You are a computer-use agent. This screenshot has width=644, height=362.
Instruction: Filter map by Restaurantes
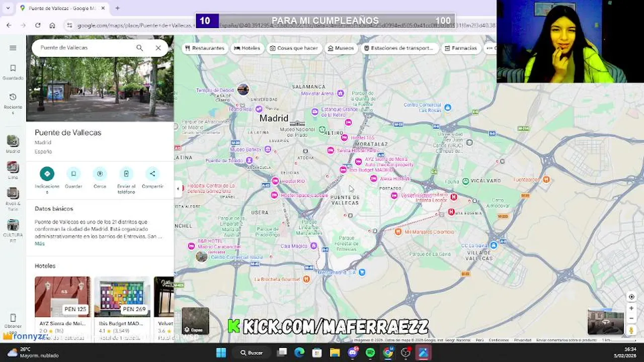(205, 48)
